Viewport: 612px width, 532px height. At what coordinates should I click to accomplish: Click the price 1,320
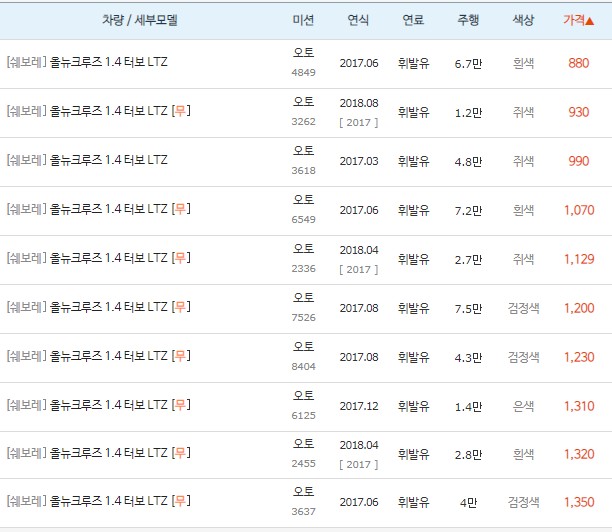(579, 454)
